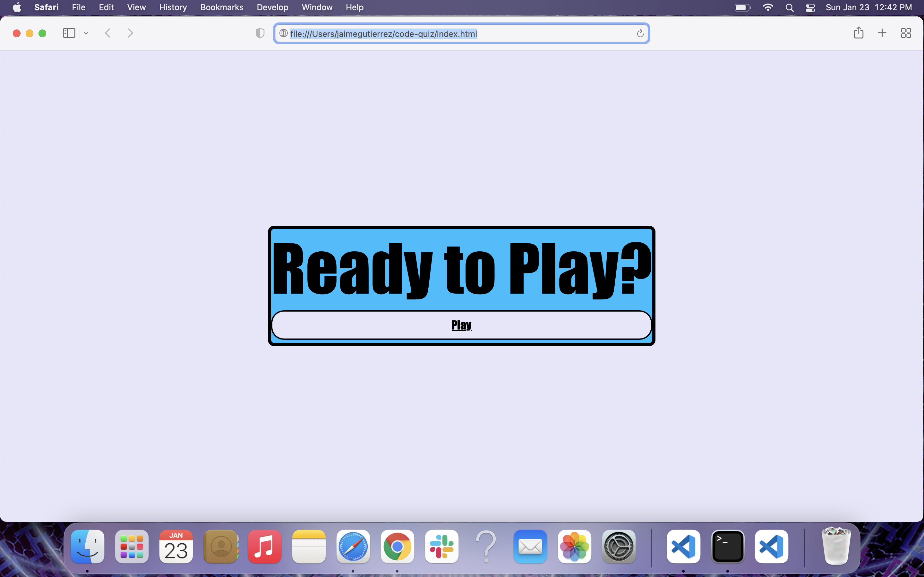Reload the page with refresh icon
Screen dimensions: 924x577
click(640, 34)
